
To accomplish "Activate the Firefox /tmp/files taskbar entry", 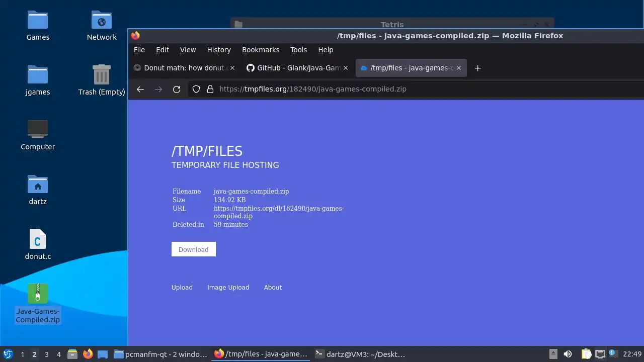I will (261, 354).
